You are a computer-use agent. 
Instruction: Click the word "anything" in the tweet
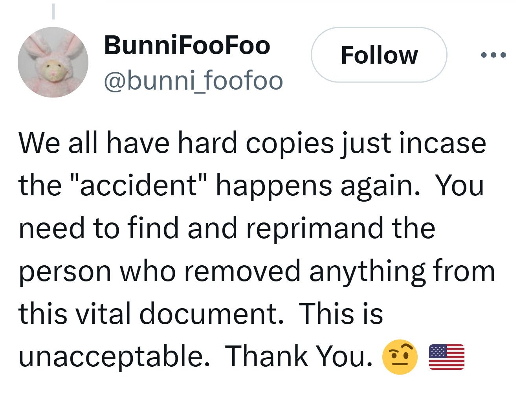(x=367, y=271)
